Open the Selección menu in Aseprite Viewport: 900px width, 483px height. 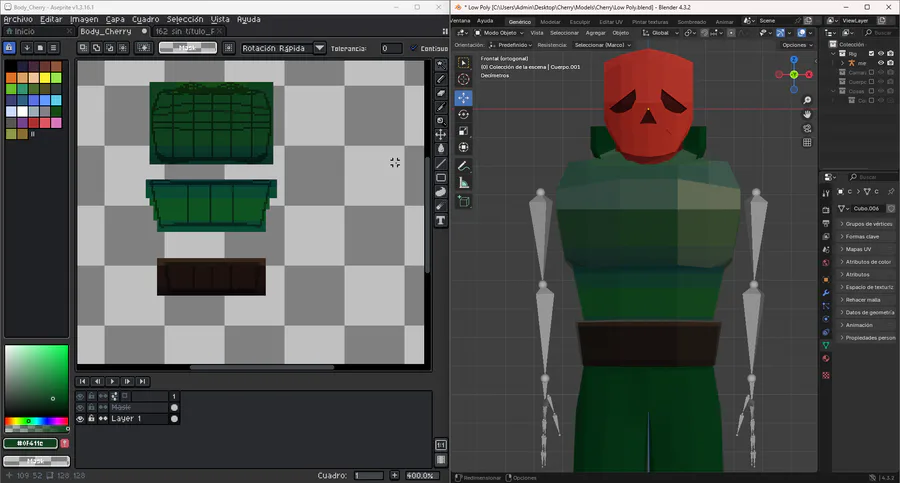pyautogui.click(x=185, y=19)
